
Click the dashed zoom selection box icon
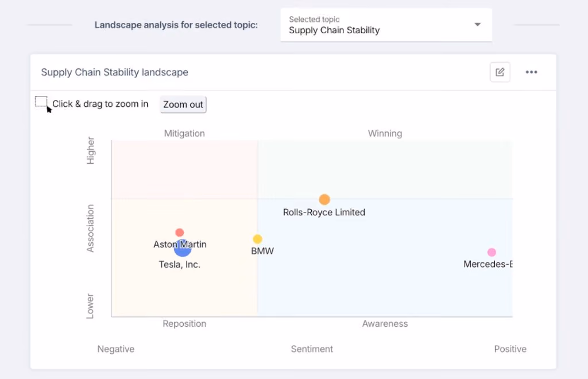click(x=41, y=102)
